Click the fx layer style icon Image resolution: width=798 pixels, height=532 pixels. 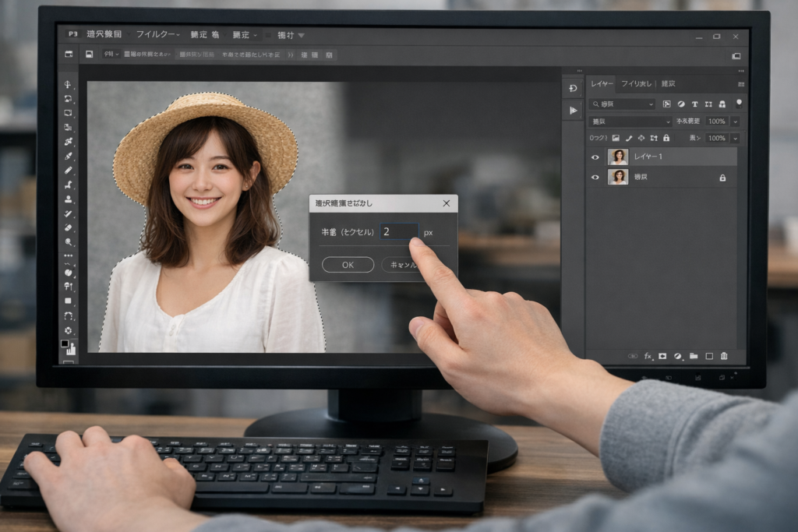[x=648, y=356]
